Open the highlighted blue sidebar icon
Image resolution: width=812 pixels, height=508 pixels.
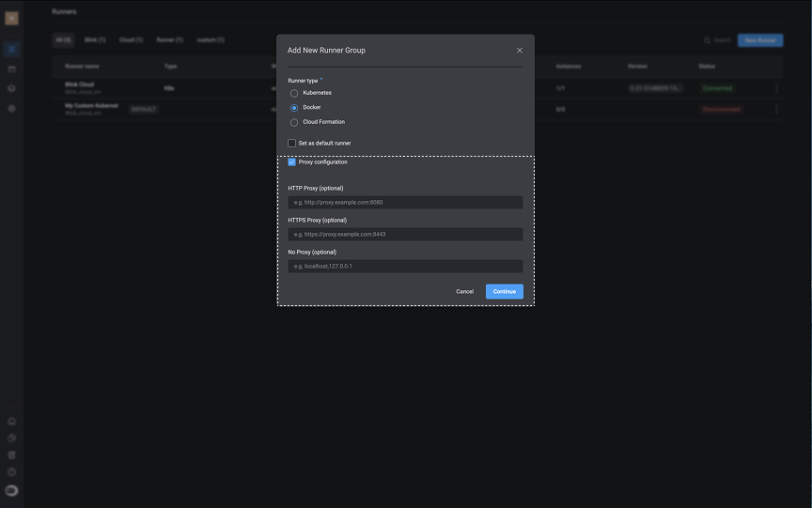point(11,49)
